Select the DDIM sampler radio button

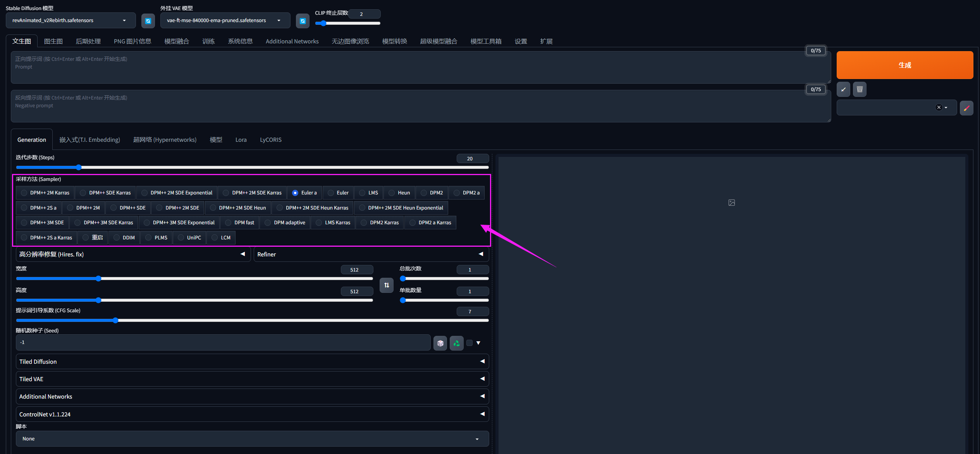pyautogui.click(x=117, y=238)
